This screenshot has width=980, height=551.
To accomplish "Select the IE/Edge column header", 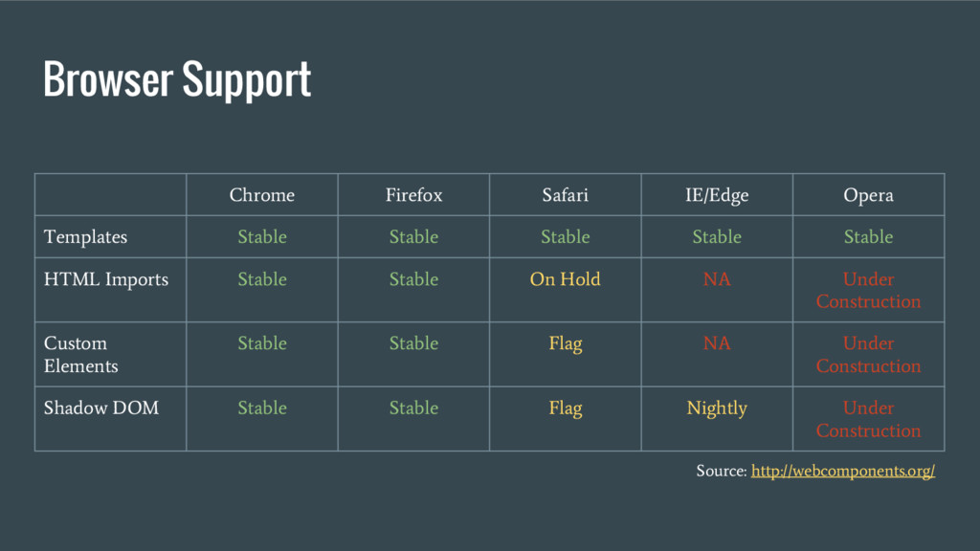I will [x=717, y=195].
